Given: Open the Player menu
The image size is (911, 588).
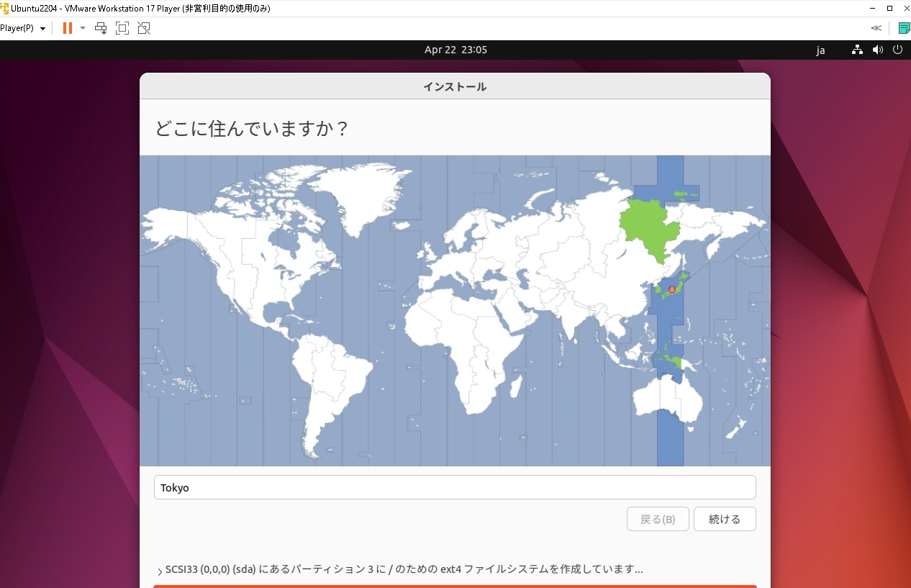Looking at the screenshot, I should coord(17,28).
